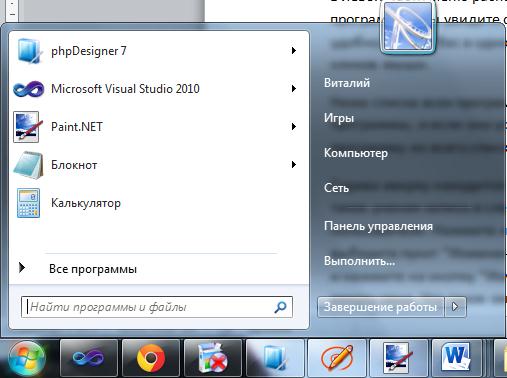Click the Windows Start orb
507x378 pixels.
coord(27,359)
